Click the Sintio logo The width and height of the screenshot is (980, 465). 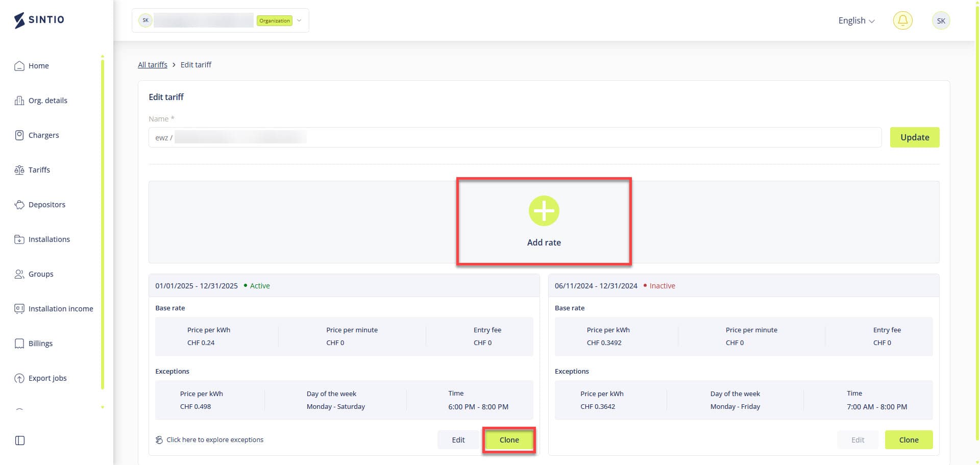point(39,20)
